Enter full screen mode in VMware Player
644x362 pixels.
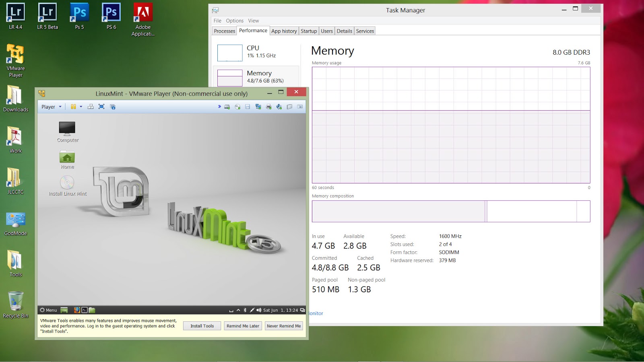pos(101,107)
